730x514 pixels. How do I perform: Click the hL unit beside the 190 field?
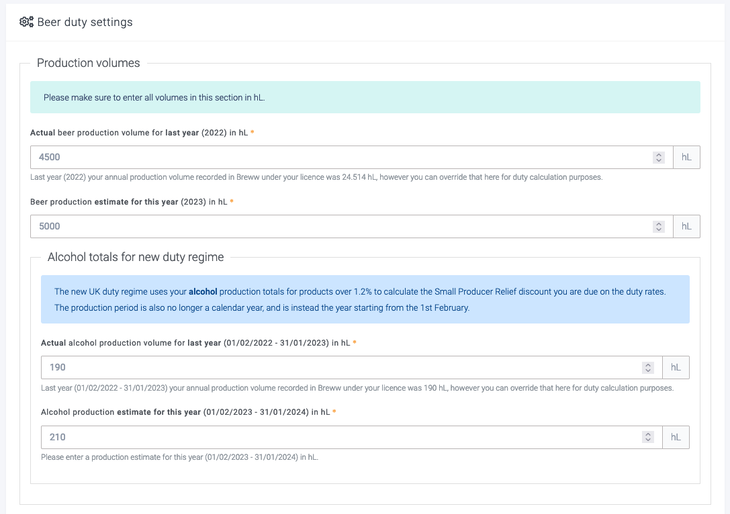[x=675, y=367]
